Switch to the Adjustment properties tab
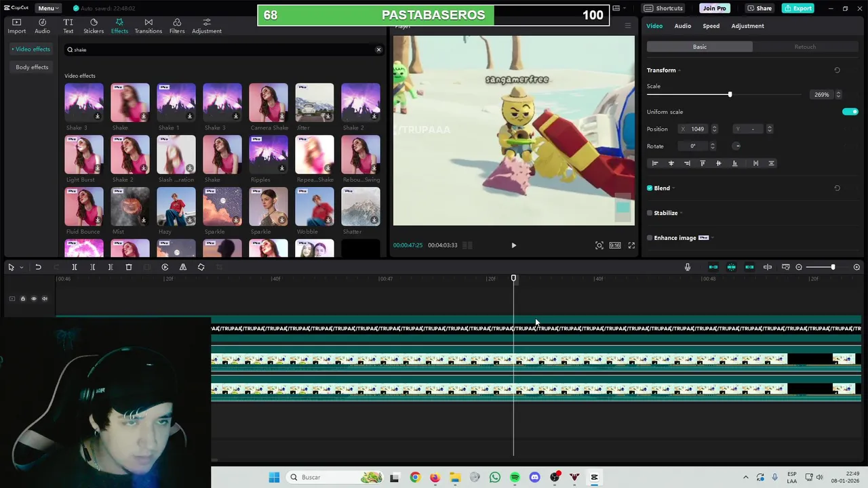868x488 pixels. pos(747,26)
